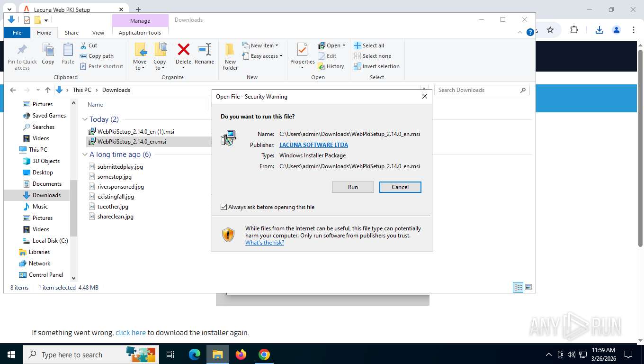The image size is (644, 364).
Task: Open Chrome profile avatar icon
Action: tap(617, 30)
